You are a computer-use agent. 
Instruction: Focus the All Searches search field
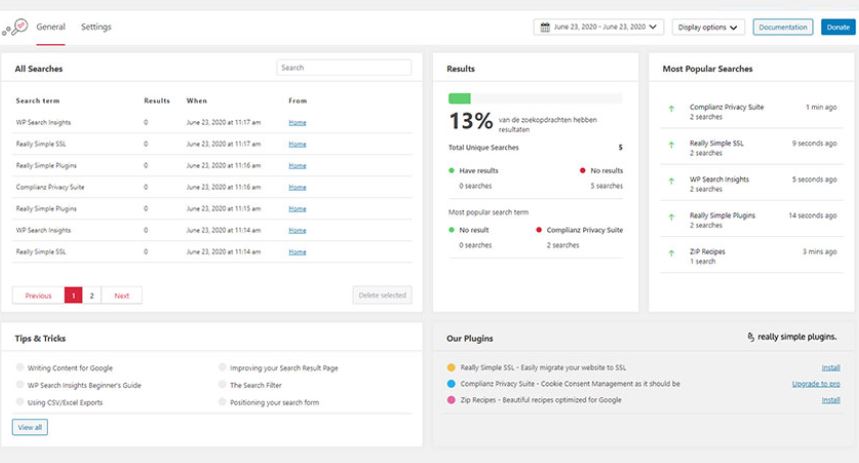click(x=344, y=67)
